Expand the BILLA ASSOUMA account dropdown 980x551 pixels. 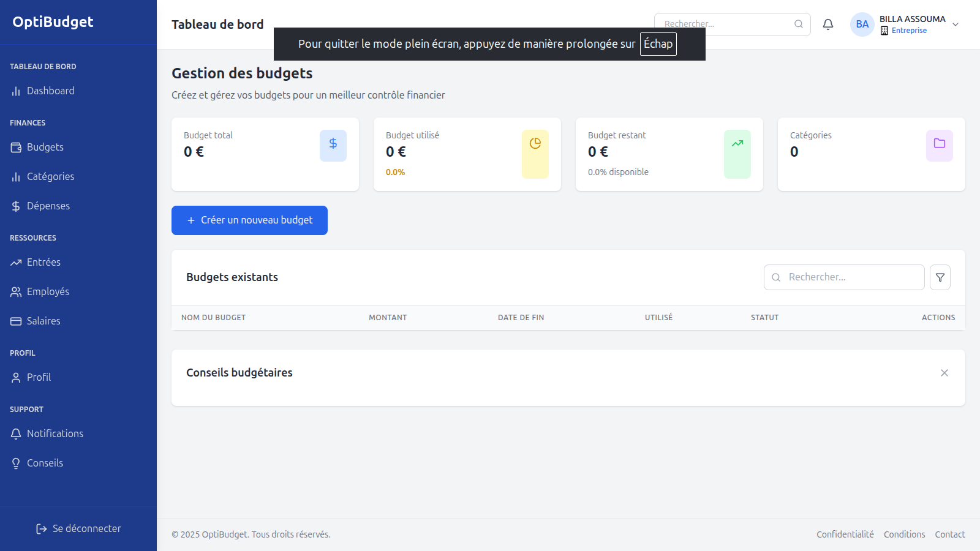point(956,24)
